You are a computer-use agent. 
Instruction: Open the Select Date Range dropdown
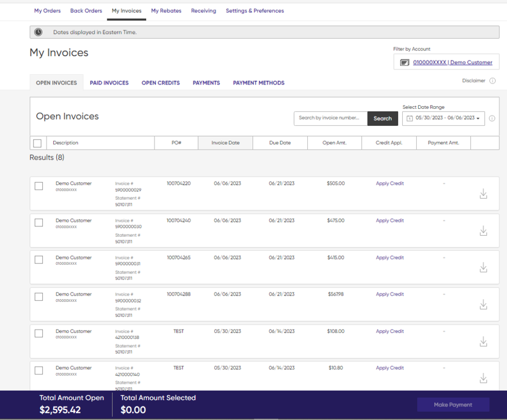[443, 118]
